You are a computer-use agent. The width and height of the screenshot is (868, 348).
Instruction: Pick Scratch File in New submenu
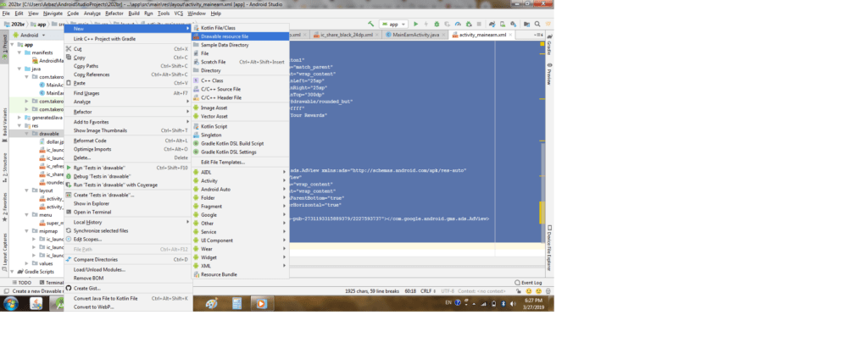pyautogui.click(x=240, y=62)
